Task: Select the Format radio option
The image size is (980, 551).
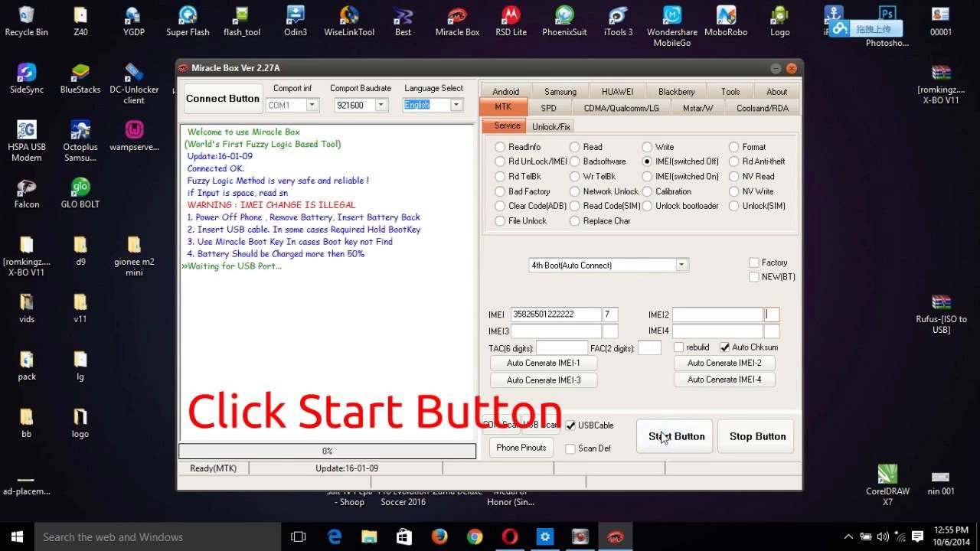Action: click(734, 147)
